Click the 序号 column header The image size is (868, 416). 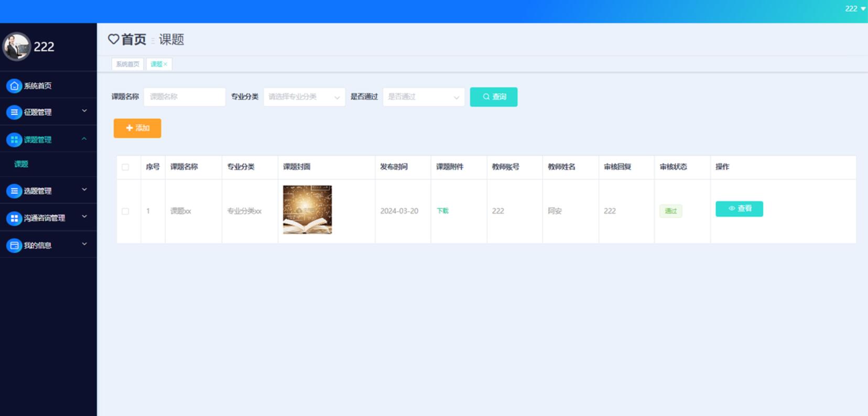click(153, 167)
